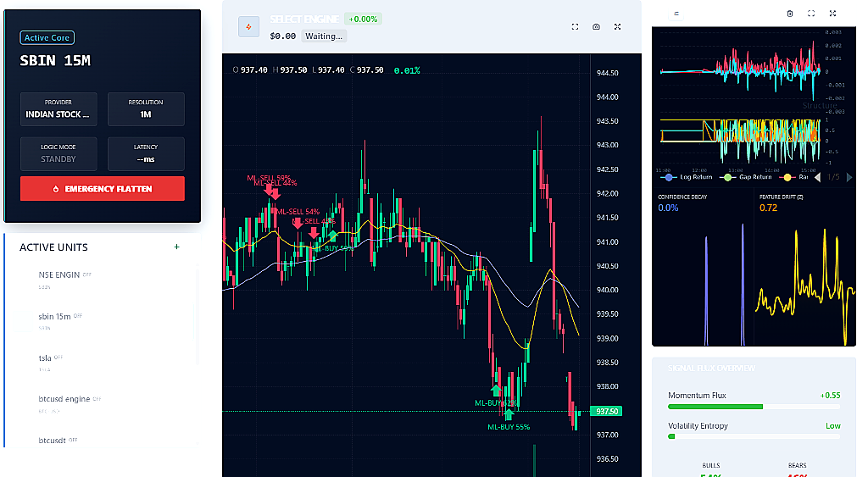Add a new active unit with plus icon
868x477 pixels.
176,247
